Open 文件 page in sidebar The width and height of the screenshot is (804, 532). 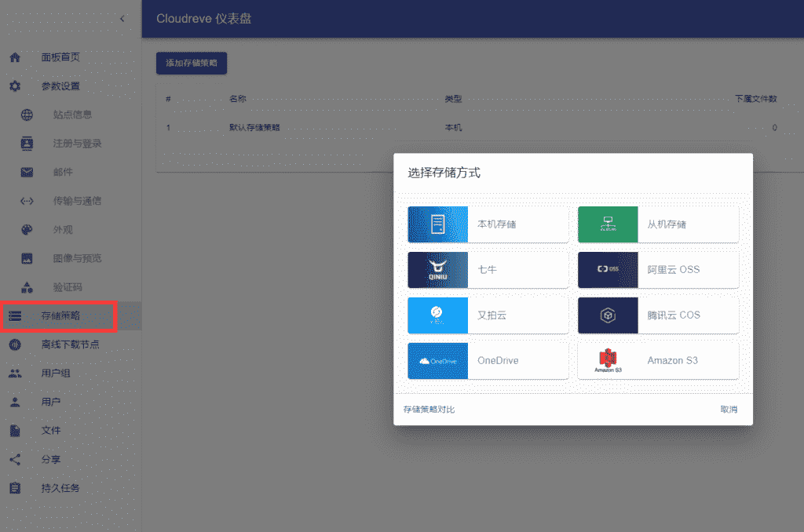point(71,431)
